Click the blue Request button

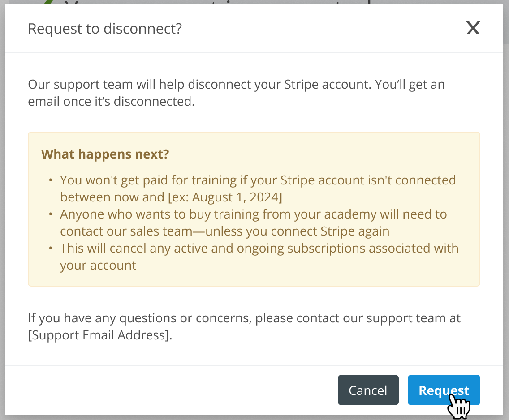tap(444, 390)
